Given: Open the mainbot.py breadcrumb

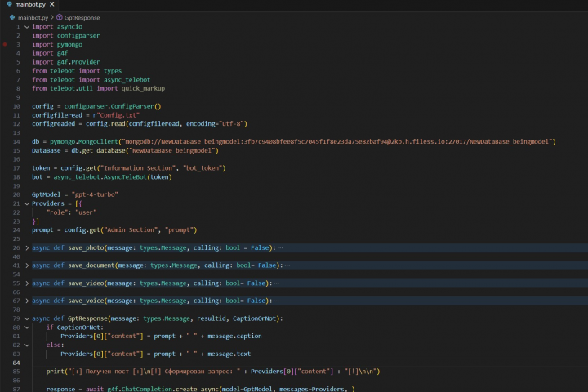Looking at the screenshot, I should (x=33, y=18).
